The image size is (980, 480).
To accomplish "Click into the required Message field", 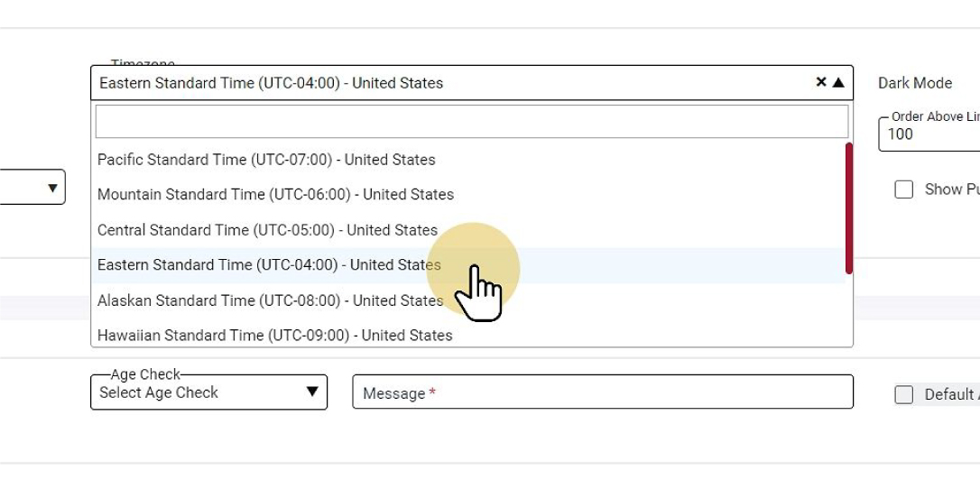I will pyautogui.click(x=602, y=393).
